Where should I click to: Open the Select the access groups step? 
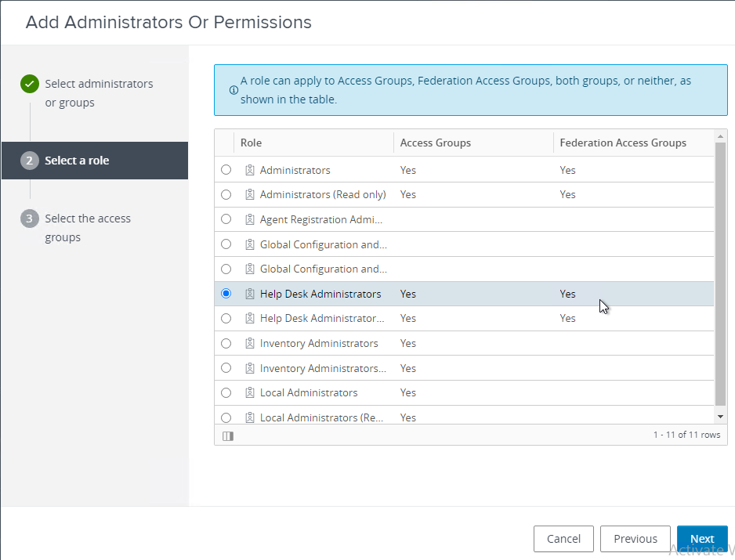(88, 228)
